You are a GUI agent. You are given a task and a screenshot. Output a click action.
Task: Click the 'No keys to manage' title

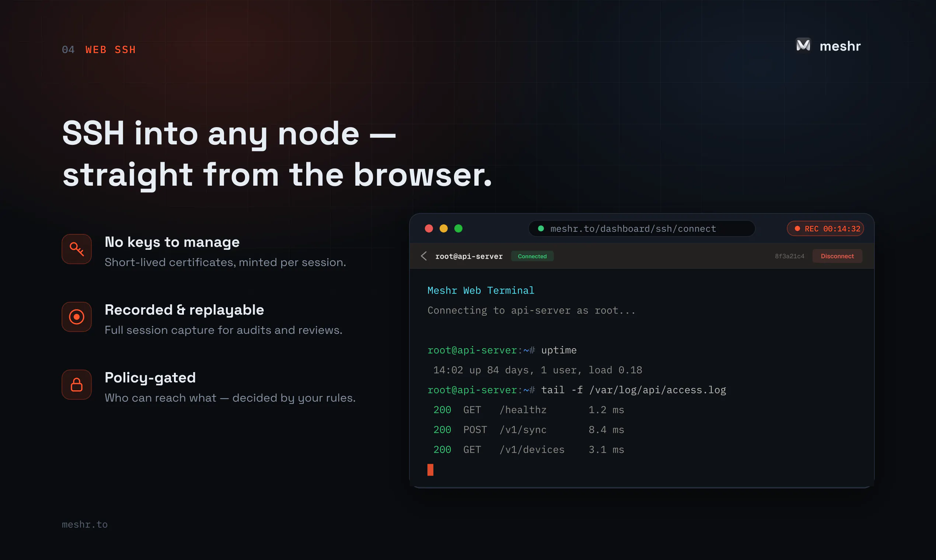pyautogui.click(x=172, y=242)
